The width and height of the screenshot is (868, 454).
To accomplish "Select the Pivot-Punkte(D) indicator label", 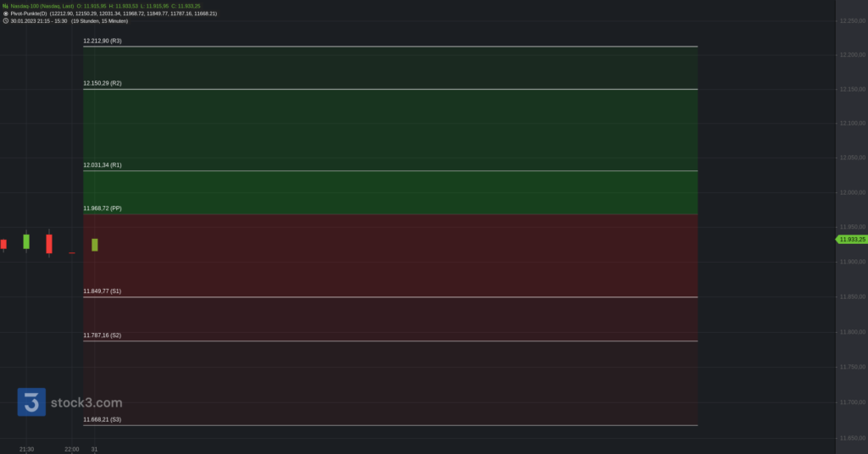I will point(29,14).
